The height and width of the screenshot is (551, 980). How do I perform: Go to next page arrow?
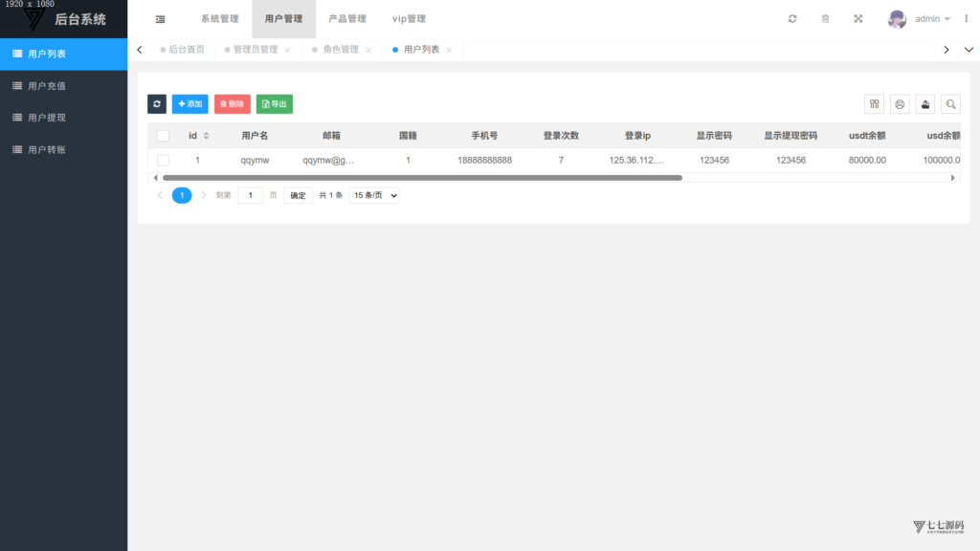tap(204, 195)
